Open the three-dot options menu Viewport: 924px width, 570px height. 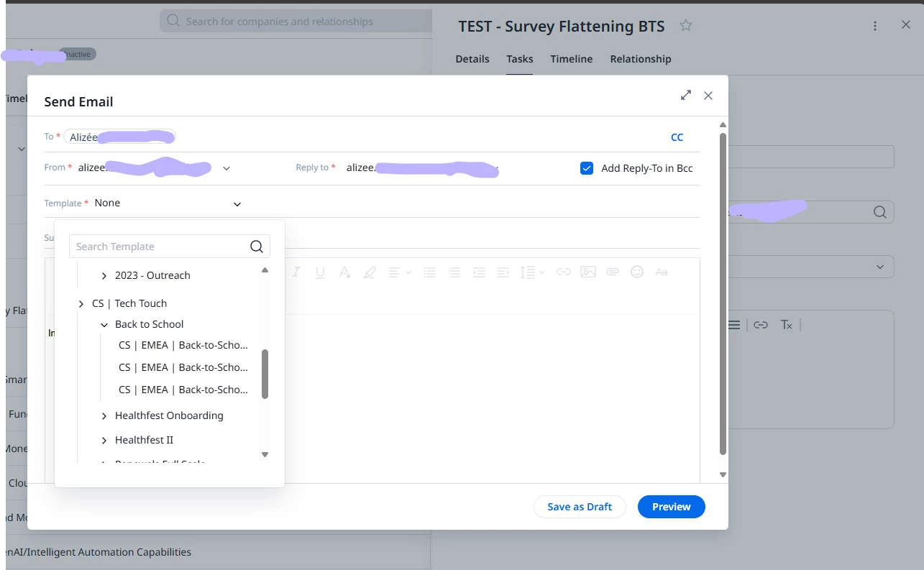875,26
